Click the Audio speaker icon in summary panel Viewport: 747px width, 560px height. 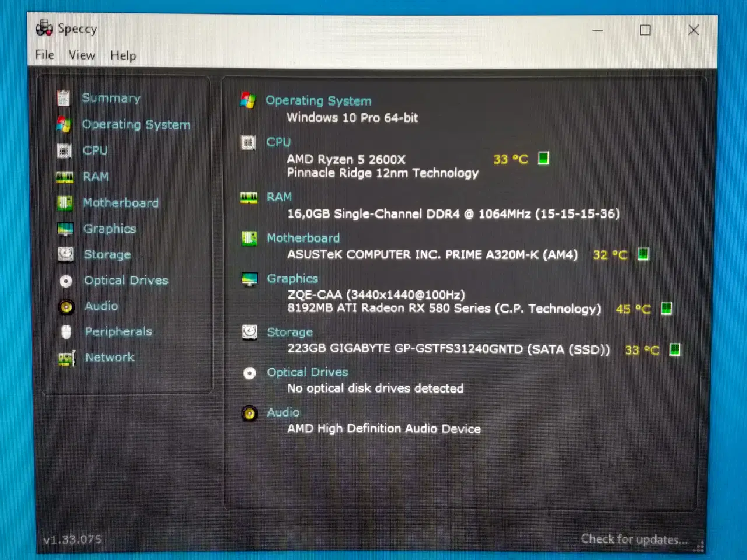click(x=250, y=414)
